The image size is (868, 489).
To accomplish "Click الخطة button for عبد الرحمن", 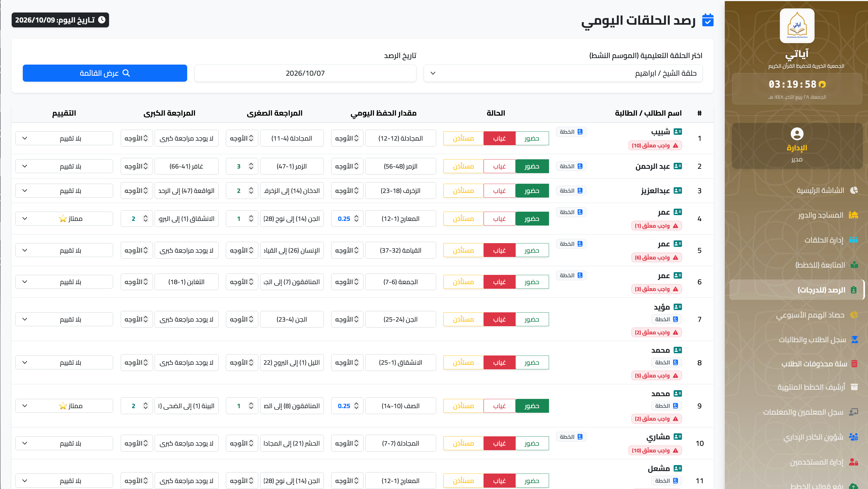I will point(571,166).
